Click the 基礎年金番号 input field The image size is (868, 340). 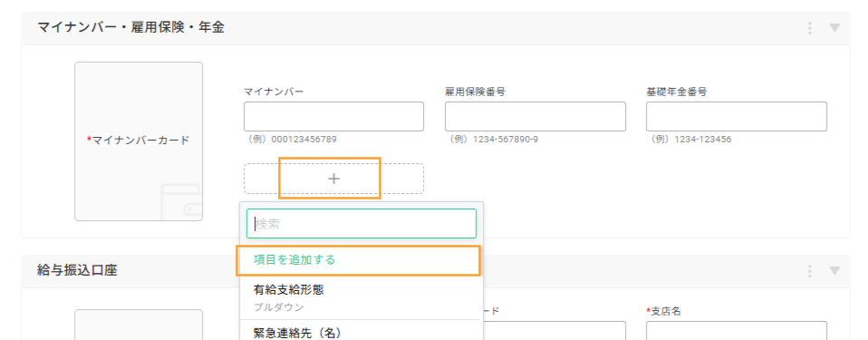pyautogui.click(x=737, y=116)
